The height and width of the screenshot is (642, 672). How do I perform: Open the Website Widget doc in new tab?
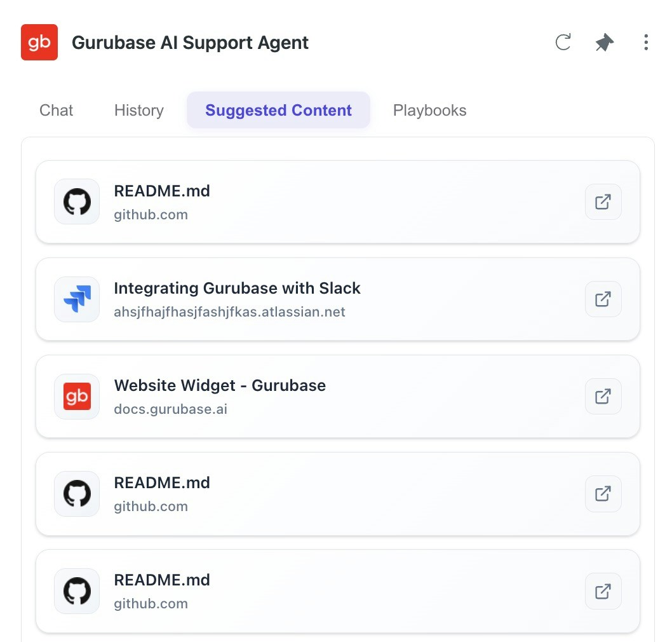coord(602,396)
